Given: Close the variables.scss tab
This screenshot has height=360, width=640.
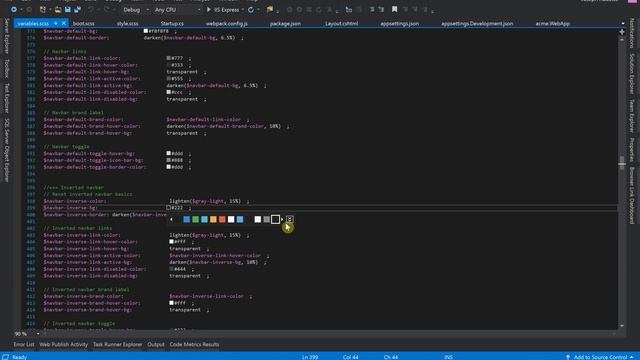Looking at the screenshot, I should 63,23.
